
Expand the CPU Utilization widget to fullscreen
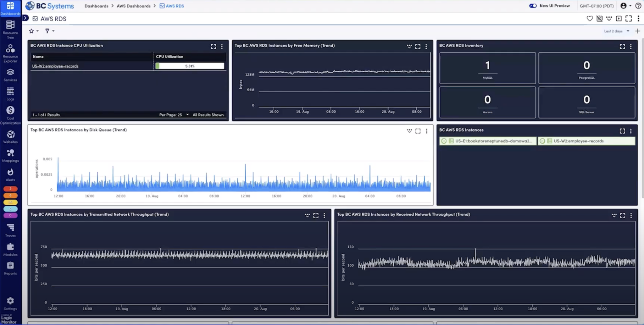point(213,47)
